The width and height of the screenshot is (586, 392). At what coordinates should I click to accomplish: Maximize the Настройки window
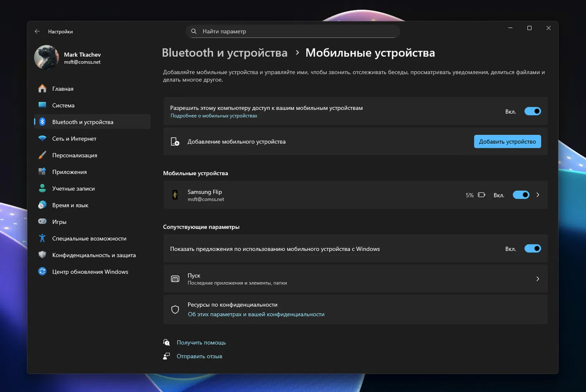529,28
